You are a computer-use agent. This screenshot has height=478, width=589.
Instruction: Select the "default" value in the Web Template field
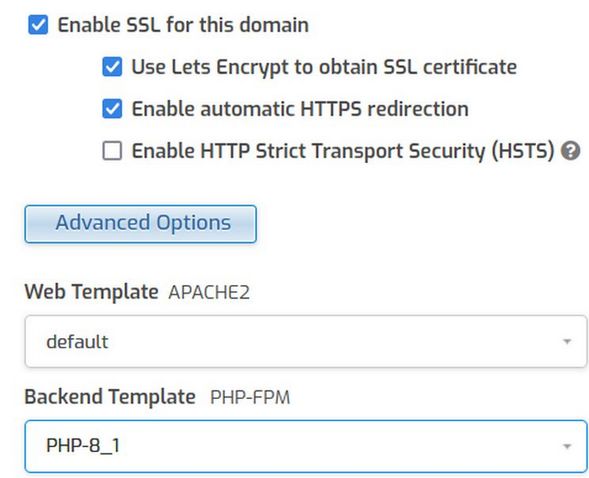tap(77, 342)
